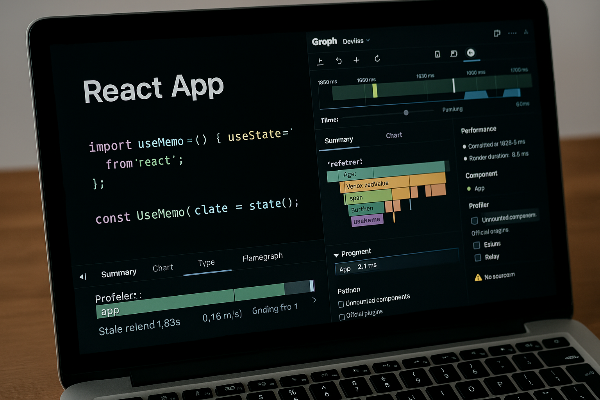This screenshot has width=600, height=400.
Task: Click the React App heading
Action: 153,88
